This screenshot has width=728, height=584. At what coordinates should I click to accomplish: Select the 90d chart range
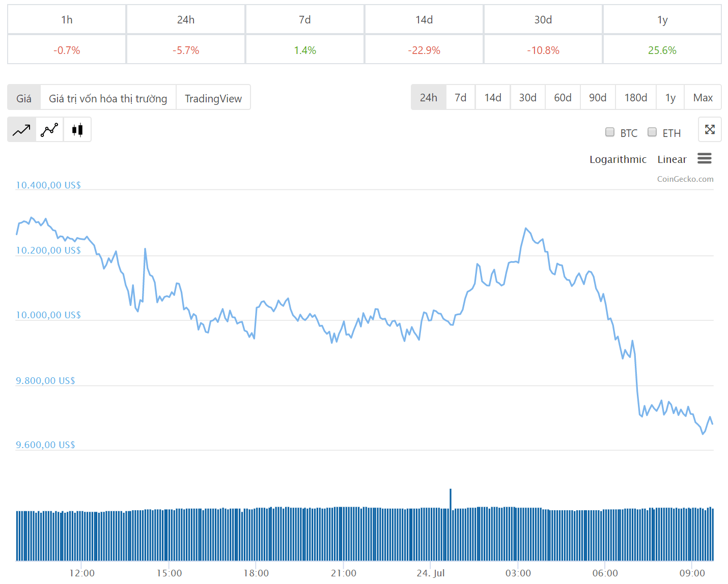point(598,97)
